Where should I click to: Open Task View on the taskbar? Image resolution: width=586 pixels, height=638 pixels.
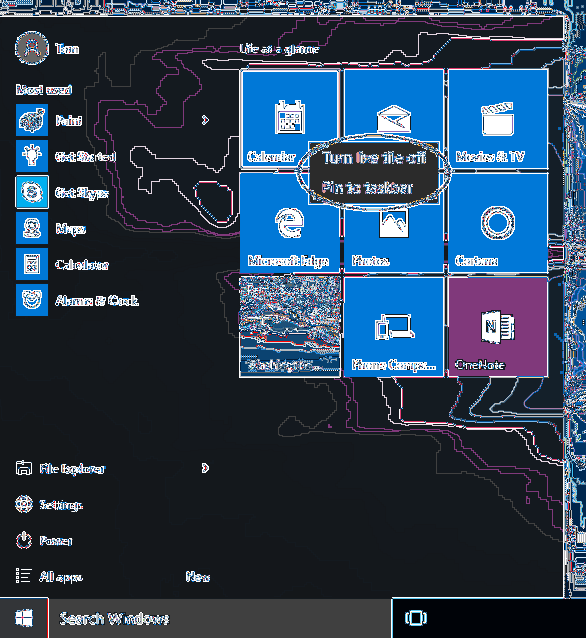pos(416,618)
